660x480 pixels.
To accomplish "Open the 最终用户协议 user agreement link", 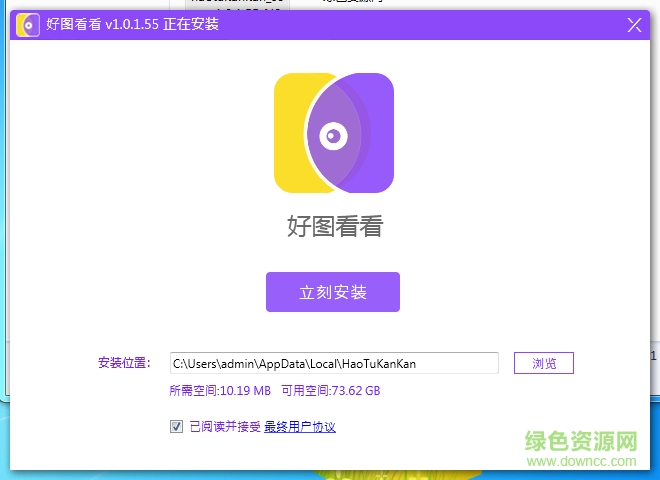I will pyautogui.click(x=300, y=427).
